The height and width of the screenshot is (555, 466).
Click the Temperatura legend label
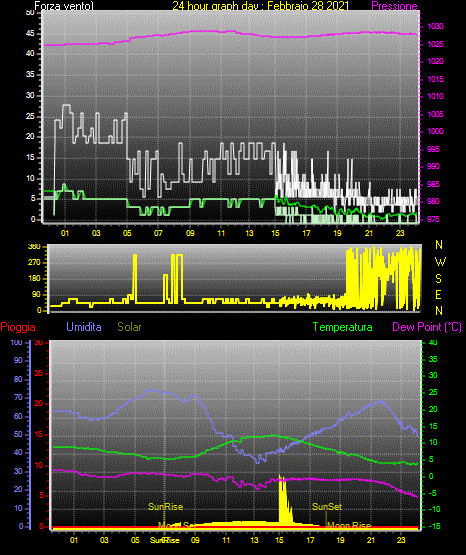(343, 327)
